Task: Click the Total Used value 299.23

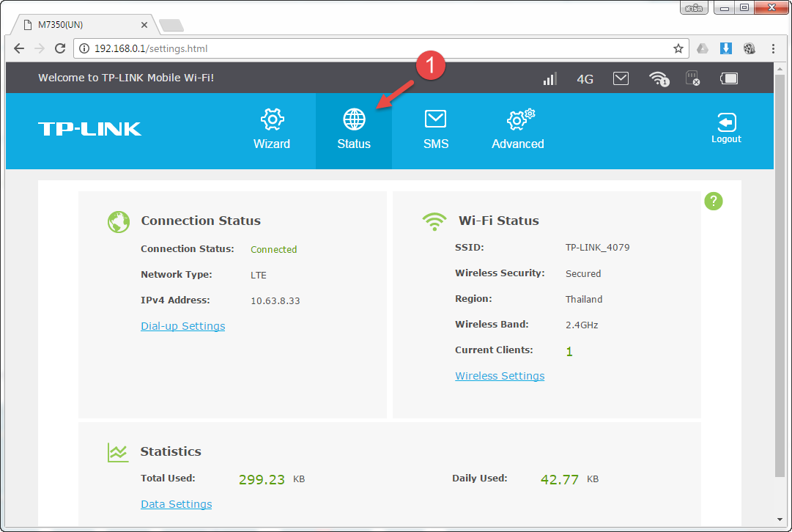Action: click(x=262, y=479)
